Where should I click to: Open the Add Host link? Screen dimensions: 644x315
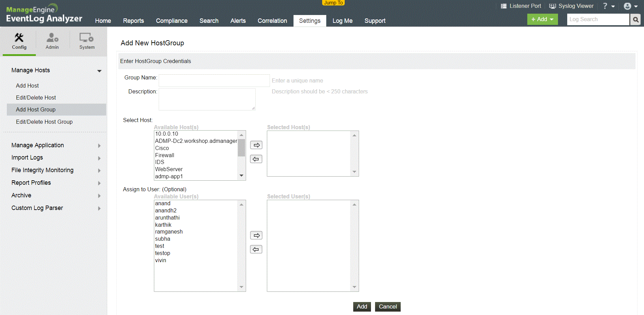(27, 86)
